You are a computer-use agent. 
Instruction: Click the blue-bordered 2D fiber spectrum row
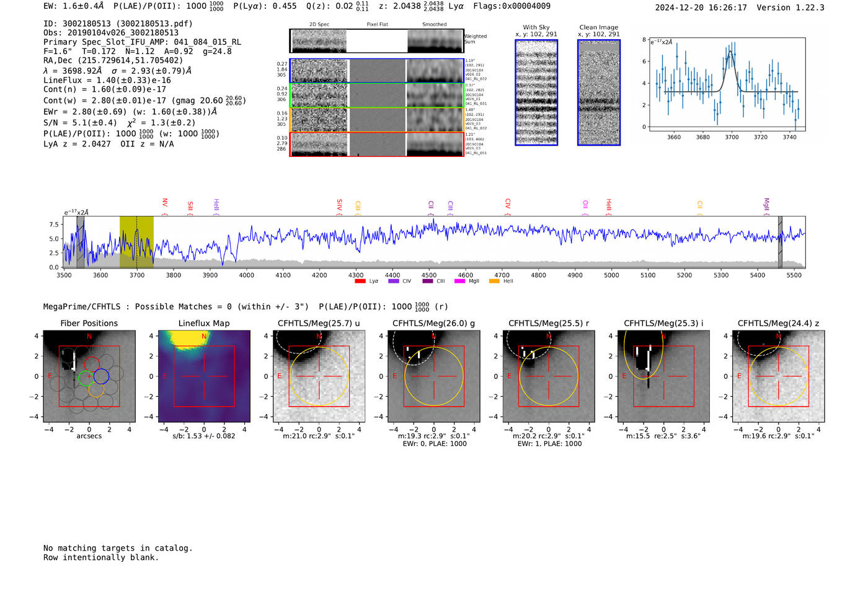coord(376,71)
